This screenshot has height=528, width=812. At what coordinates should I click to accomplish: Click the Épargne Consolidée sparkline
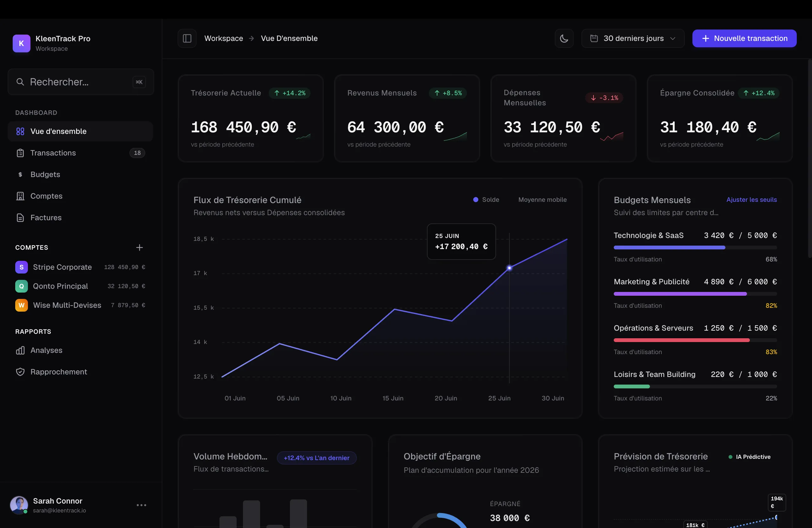pos(768,136)
